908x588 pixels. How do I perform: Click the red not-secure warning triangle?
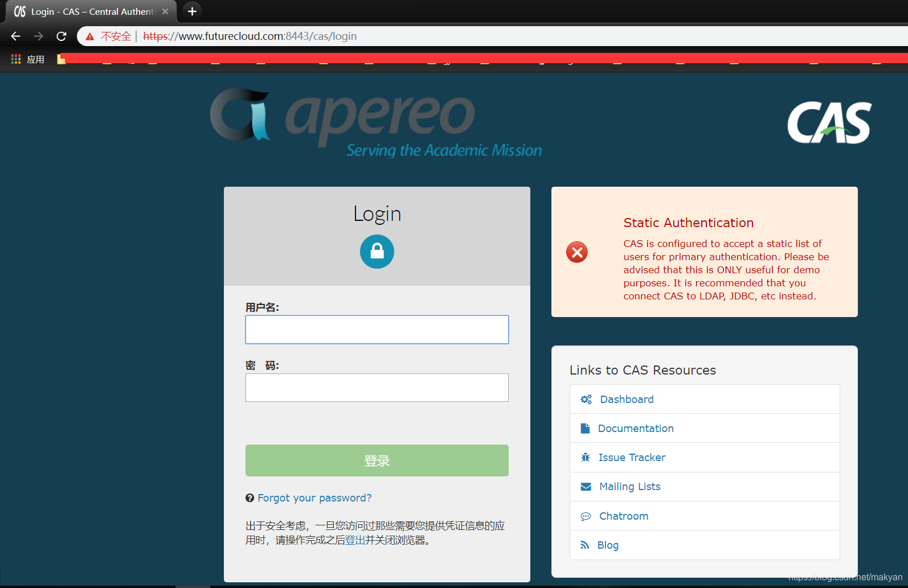[x=89, y=36]
